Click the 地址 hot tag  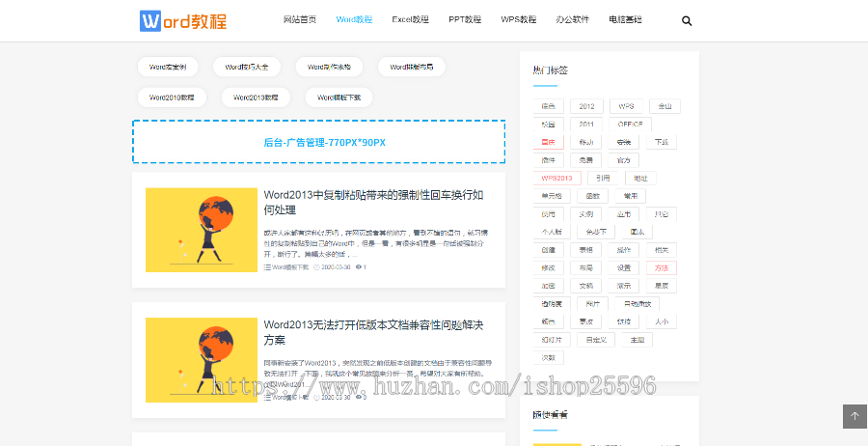pos(640,178)
